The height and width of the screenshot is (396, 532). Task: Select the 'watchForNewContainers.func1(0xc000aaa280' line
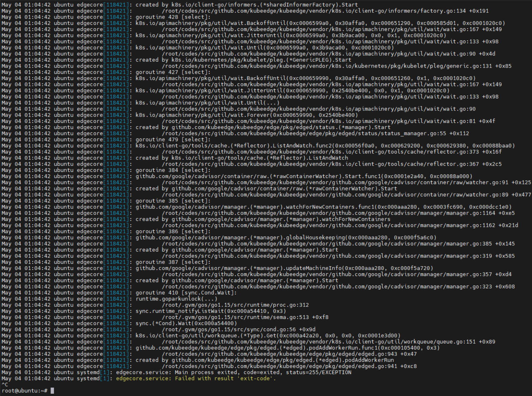[x=257, y=207]
